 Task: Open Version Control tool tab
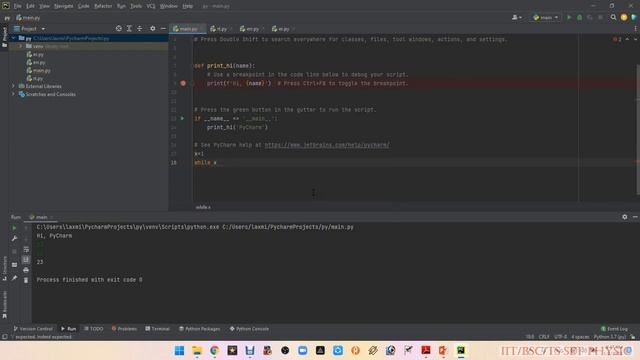33,329
